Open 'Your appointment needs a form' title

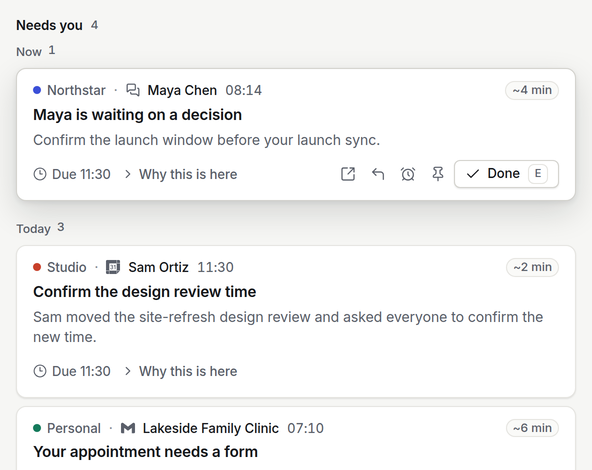click(x=145, y=452)
